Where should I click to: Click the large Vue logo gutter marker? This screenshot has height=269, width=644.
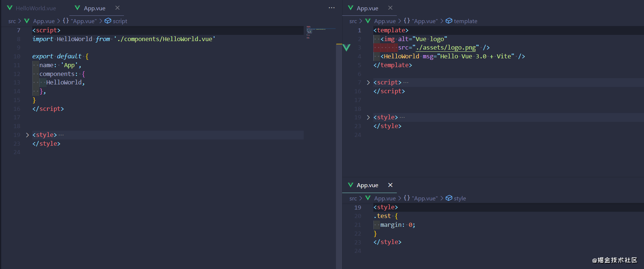pos(347,47)
